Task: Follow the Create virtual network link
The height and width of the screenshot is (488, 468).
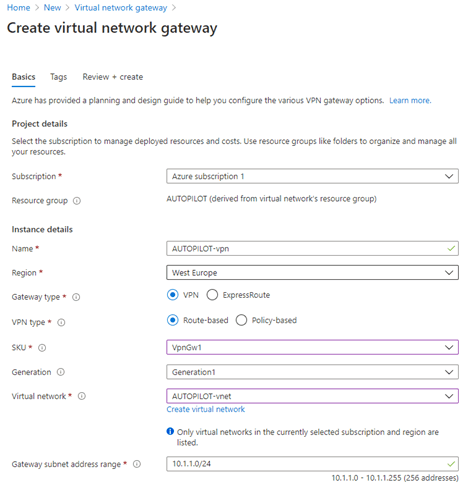Action: (206, 409)
